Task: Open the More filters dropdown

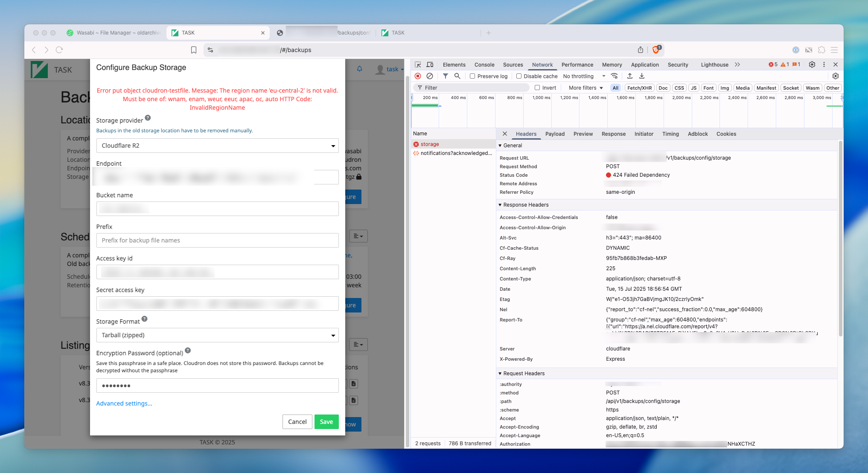Action: pyautogui.click(x=585, y=88)
